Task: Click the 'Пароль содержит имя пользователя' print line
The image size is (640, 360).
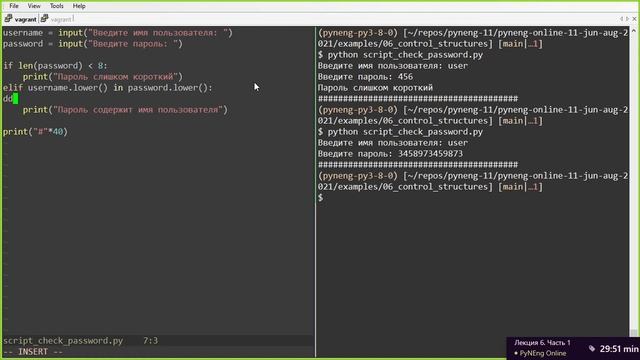Action: (125, 110)
